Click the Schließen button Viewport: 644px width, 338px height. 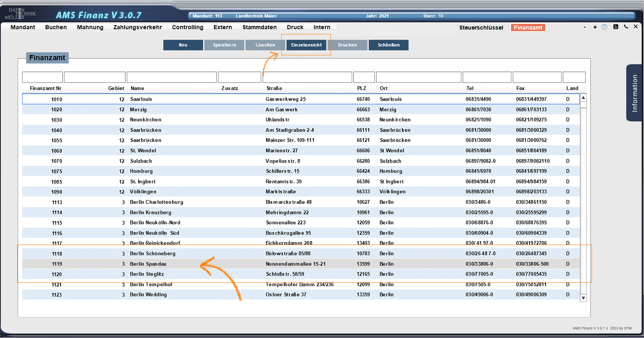(388, 45)
